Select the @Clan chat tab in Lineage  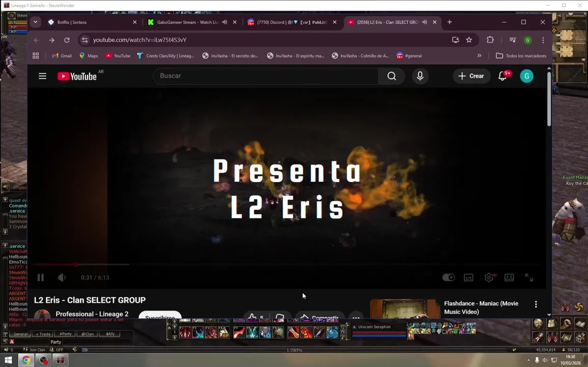(x=87, y=334)
